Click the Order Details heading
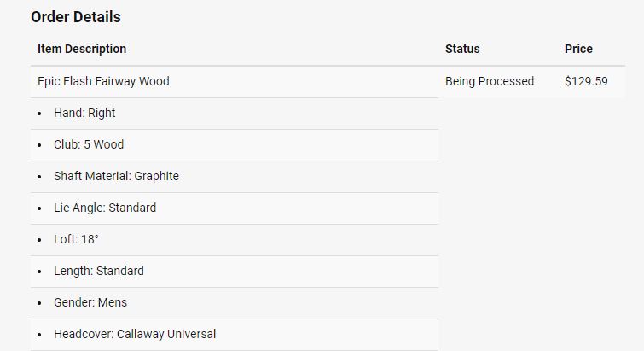 [x=76, y=17]
